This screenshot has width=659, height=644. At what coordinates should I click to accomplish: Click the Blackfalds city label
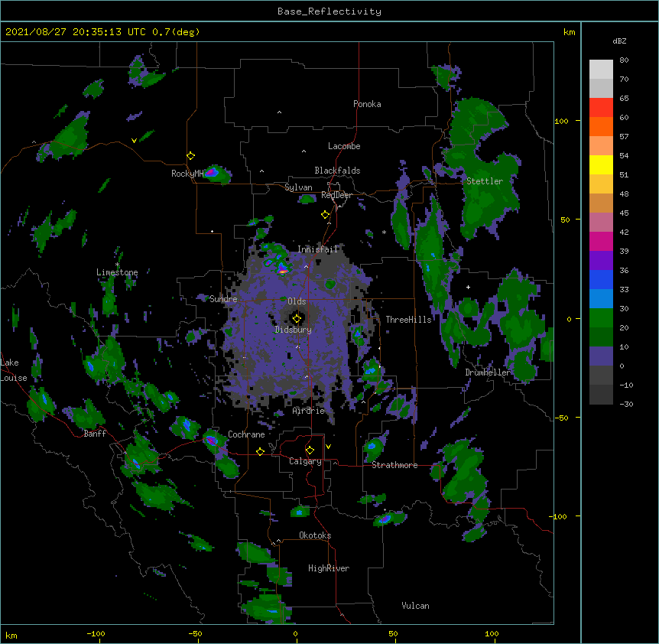(337, 171)
